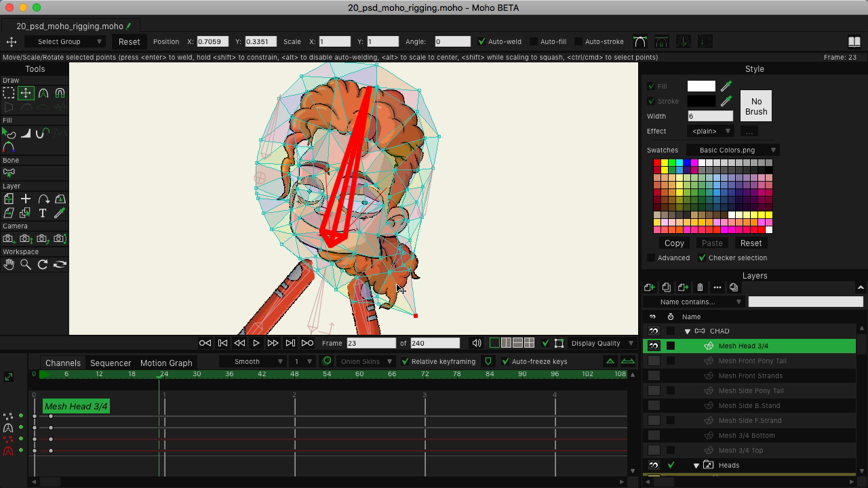Choose the Text layer tool
This screenshot has height=488, width=868.
click(x=43, y=213)
